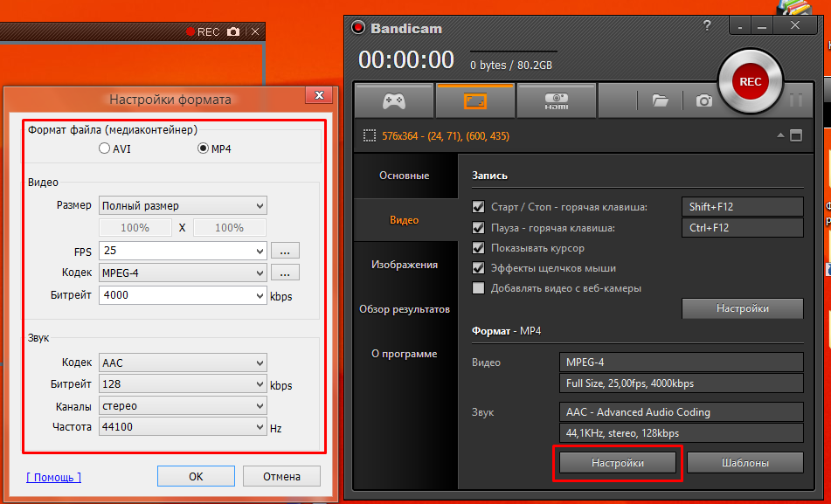The height and width of the screenshot is (504, 831).
Task: Open the Основные tab
Action: point(405,176)
